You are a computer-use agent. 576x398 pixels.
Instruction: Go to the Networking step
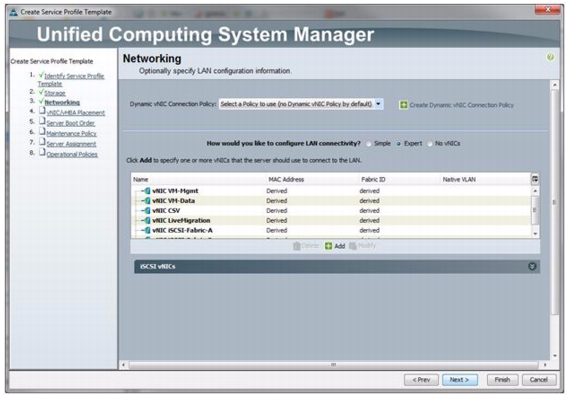(x=62, y=102)
